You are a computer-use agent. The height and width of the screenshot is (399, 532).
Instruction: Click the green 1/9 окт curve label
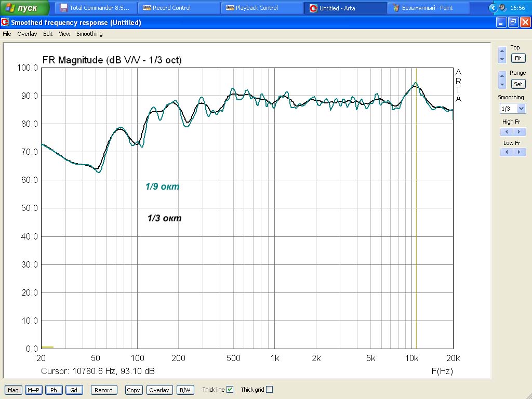point(163,187)
